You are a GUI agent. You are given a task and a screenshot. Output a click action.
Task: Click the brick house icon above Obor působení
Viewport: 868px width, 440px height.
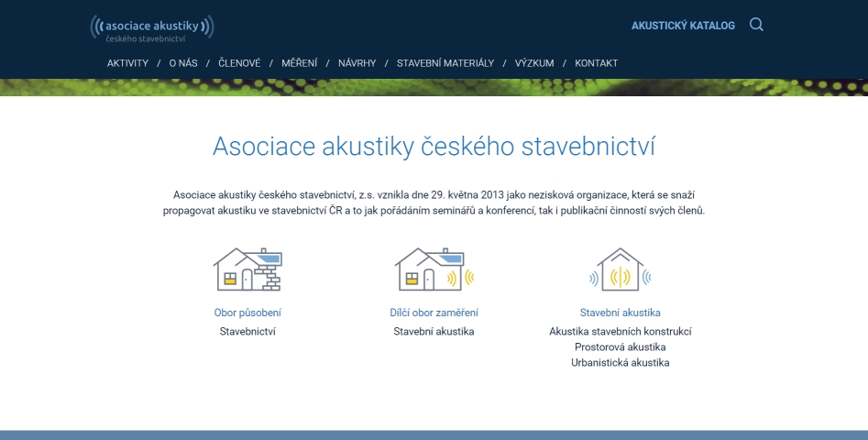coord(247,269)
